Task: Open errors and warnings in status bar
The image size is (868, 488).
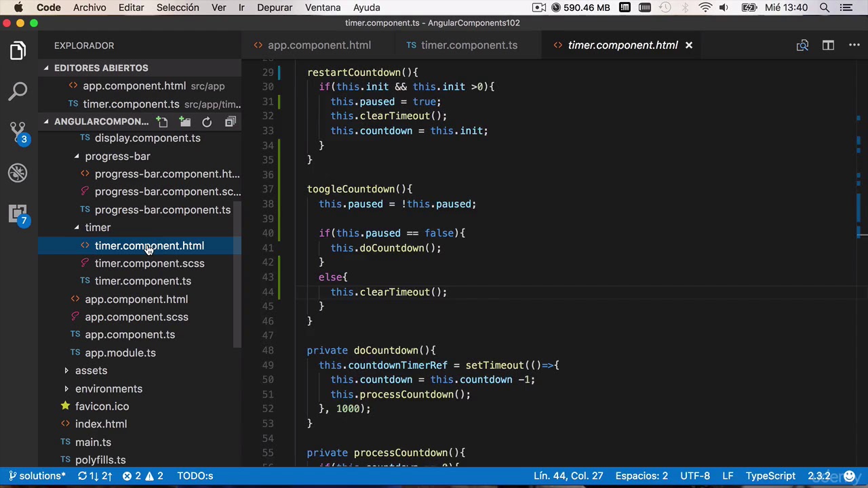Action: 143,476
